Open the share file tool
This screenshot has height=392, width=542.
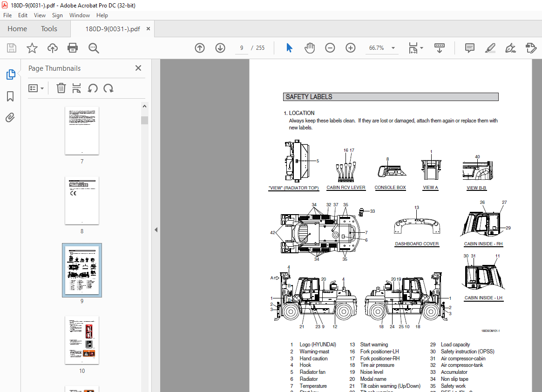point(531,48)
